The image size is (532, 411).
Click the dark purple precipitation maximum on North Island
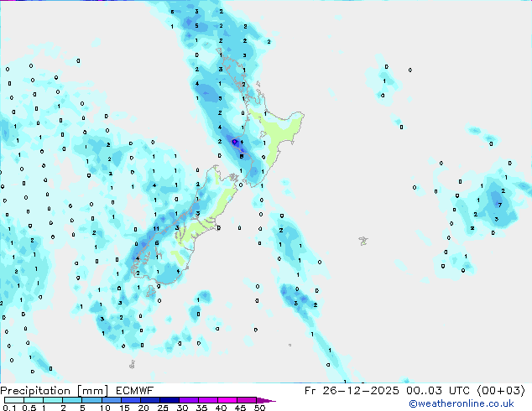pyautogui.click(x=234, y=142)
